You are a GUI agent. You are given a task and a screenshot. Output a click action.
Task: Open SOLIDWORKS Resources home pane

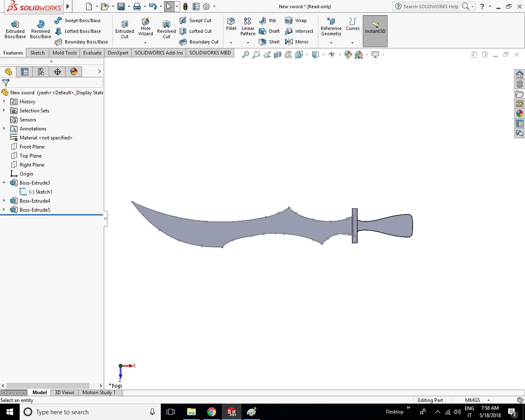[520, 74]
